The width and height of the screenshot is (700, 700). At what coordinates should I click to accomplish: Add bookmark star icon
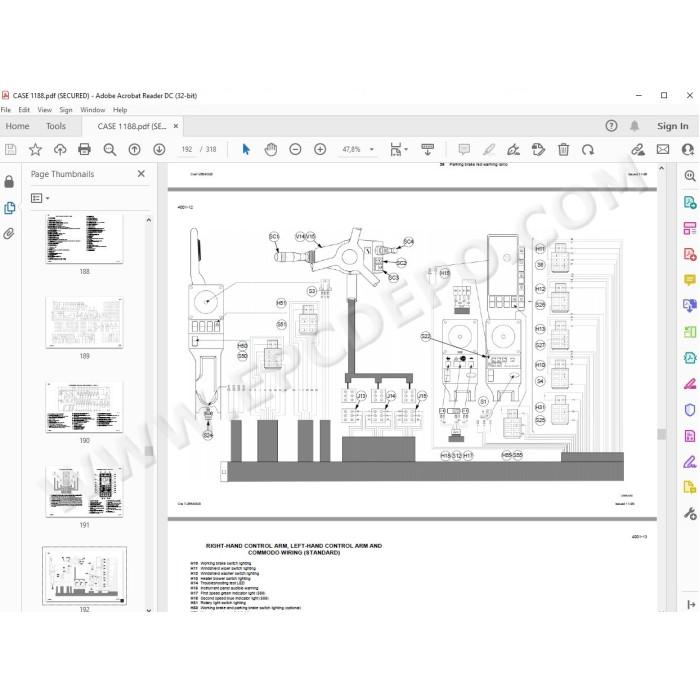click(35, 150)
